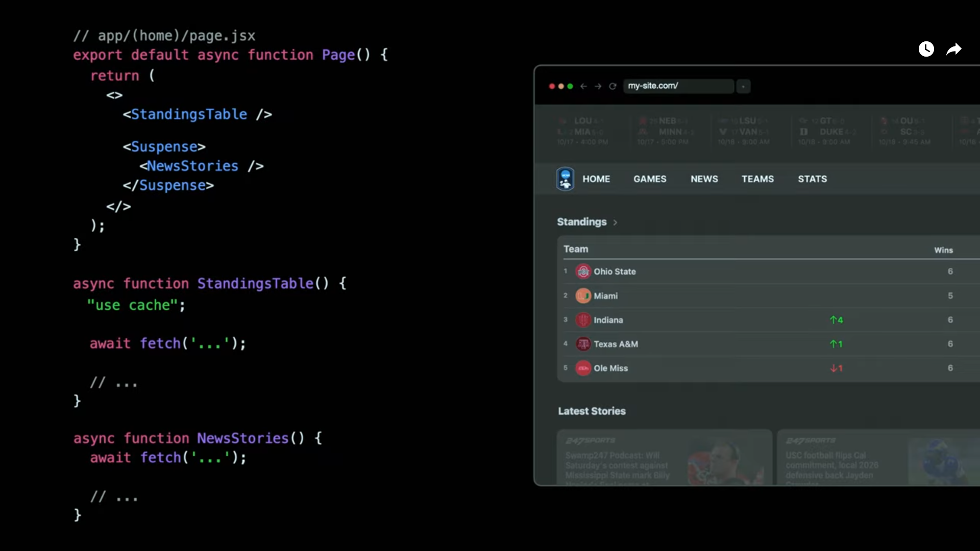The image size is (980, 551).
Task: Expand Standings via chevron arrow
Action: [x=615, y=222]
